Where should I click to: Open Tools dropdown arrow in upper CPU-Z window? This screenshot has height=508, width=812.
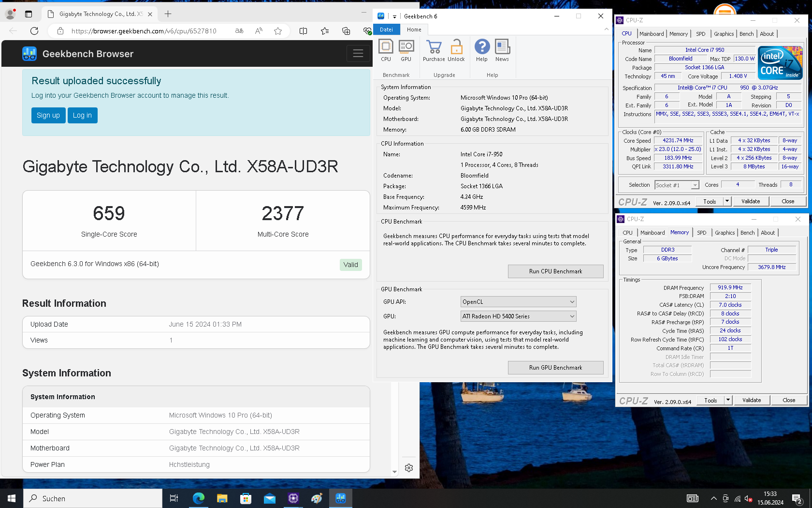(x=727, y=201)
